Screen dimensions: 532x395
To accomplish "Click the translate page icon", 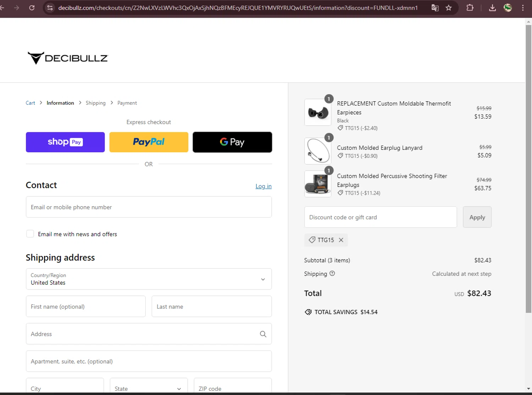I will [x=435, y=7].
